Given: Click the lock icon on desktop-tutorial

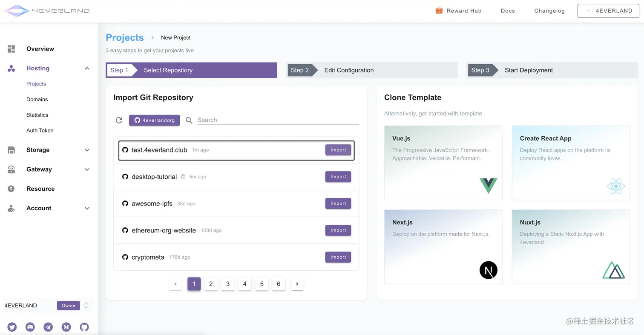Looking at the screenshot, I should click(x=183, y=177).
